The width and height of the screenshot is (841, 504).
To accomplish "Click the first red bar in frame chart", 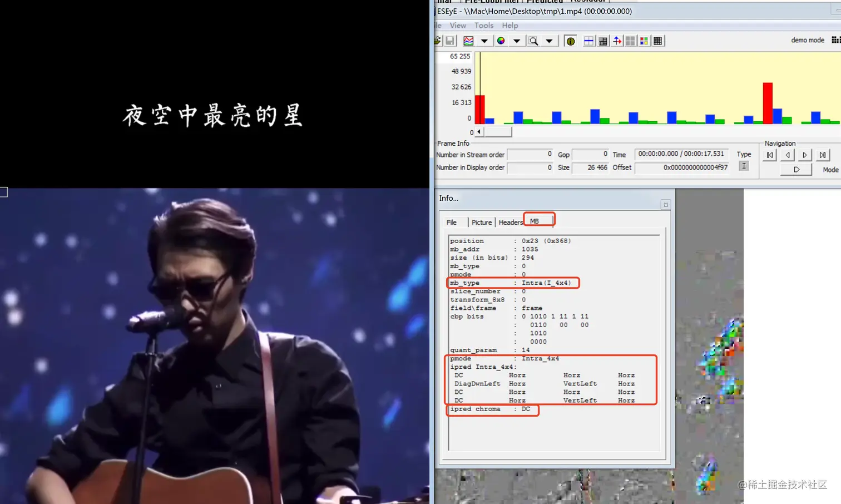I will pos(479,110).
